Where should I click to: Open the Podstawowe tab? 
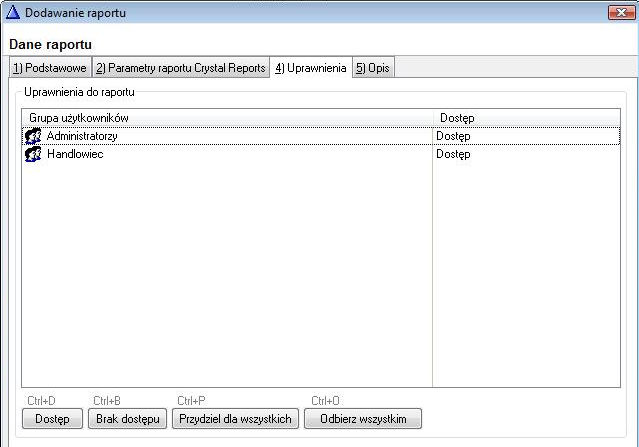pyautogui.click(x=49, y=68)
